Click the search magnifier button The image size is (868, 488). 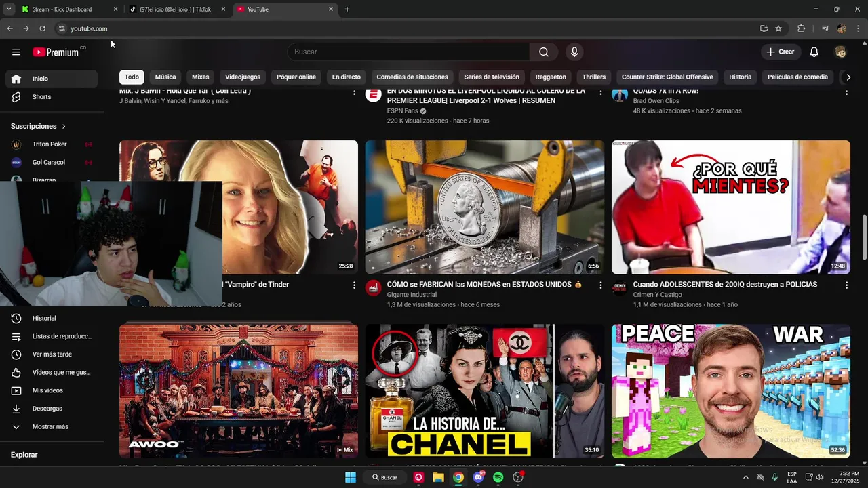pyautogui.click(x=544, y=52)
